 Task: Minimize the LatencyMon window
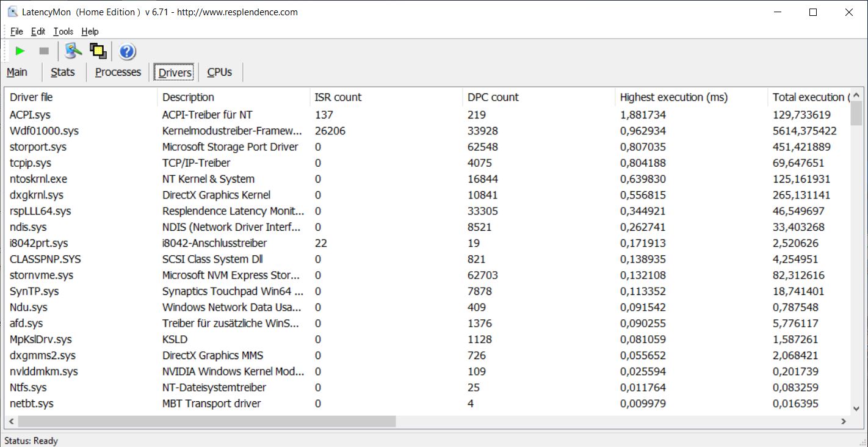(x=778, y=12)
